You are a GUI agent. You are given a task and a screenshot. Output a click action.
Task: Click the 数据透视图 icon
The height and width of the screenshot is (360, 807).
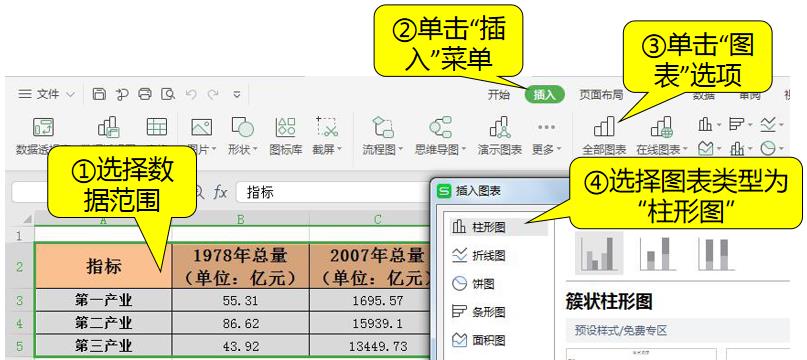click(x=109, y=127)
